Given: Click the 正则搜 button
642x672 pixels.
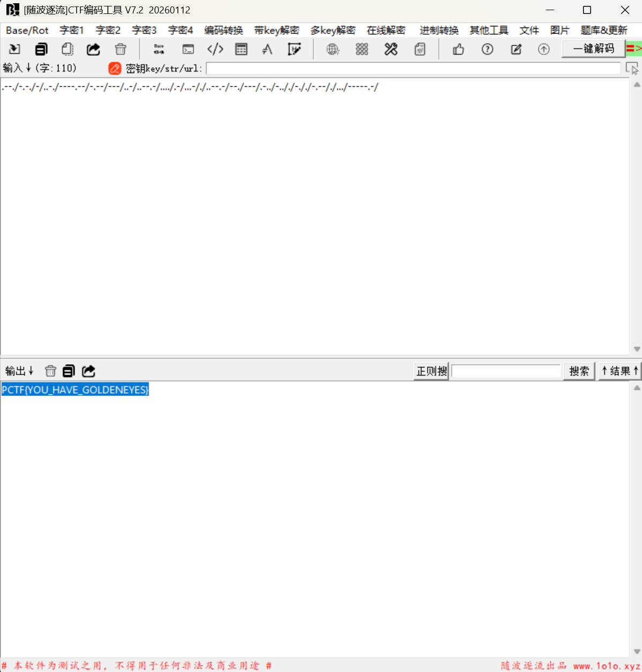Looking at the screenshot, I should pyautogui.click(x=431, y=371).
